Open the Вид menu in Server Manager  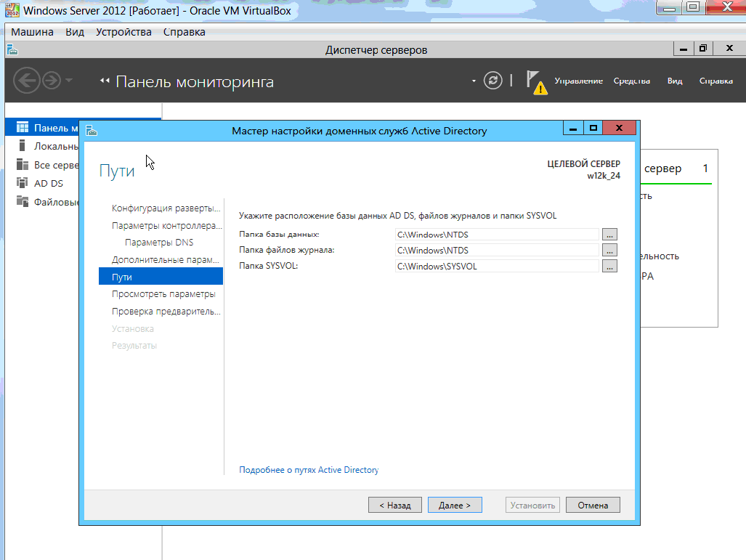coord(675,81)
